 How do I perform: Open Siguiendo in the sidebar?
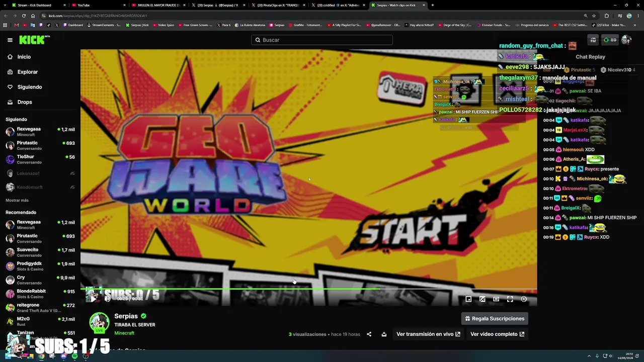click(30, 87)
